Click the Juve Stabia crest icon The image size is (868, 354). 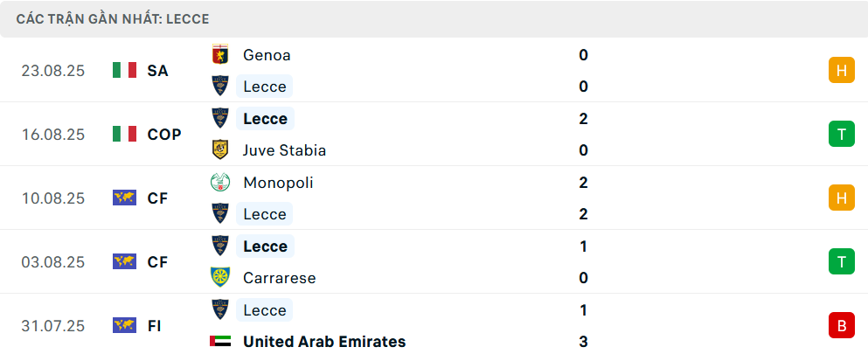click(x=220, y=150)
